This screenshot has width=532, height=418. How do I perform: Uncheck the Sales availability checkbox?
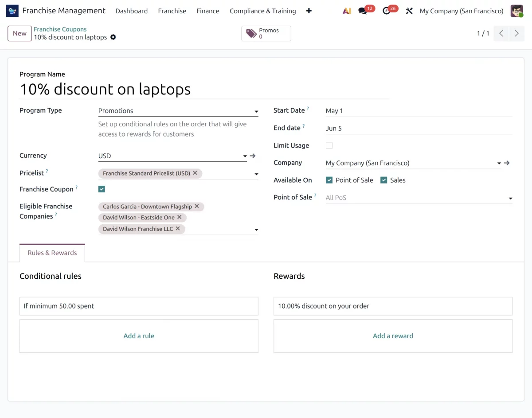pos(384,180)
